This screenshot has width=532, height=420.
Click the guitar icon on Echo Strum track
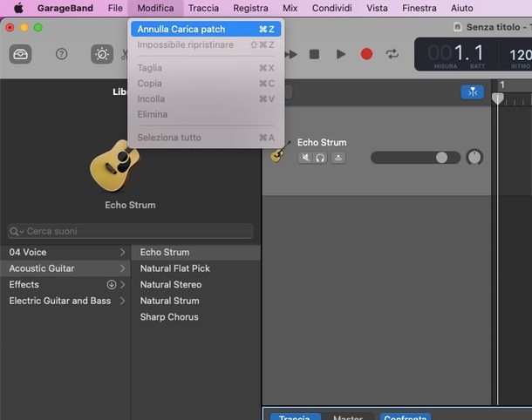click(280, 152)
